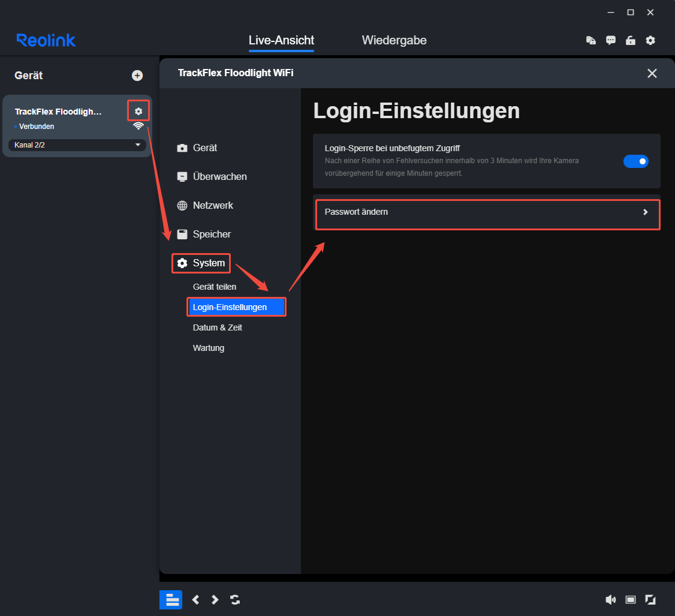Click the camera icon beside Gerät menu

pyautogui.click(x=182, y=148)
